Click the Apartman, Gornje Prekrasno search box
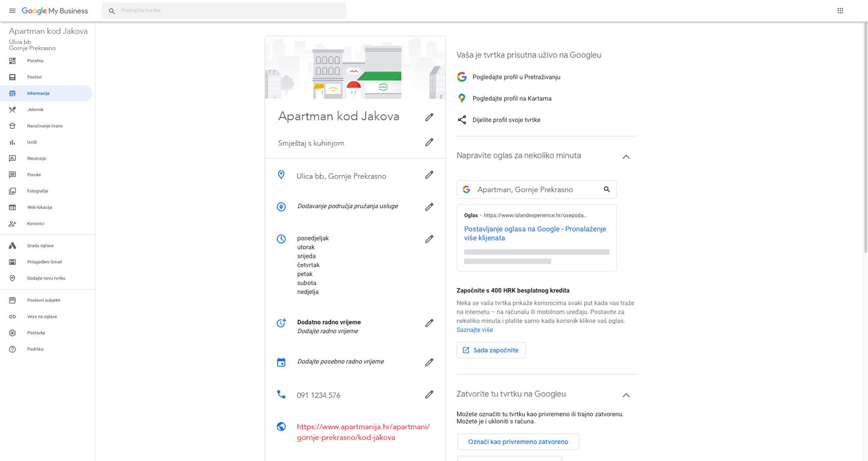 536,190
